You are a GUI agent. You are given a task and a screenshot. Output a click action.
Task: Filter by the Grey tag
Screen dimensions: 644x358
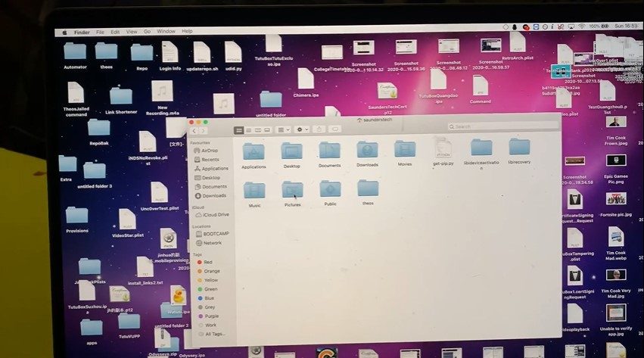[x=207, y=307]
